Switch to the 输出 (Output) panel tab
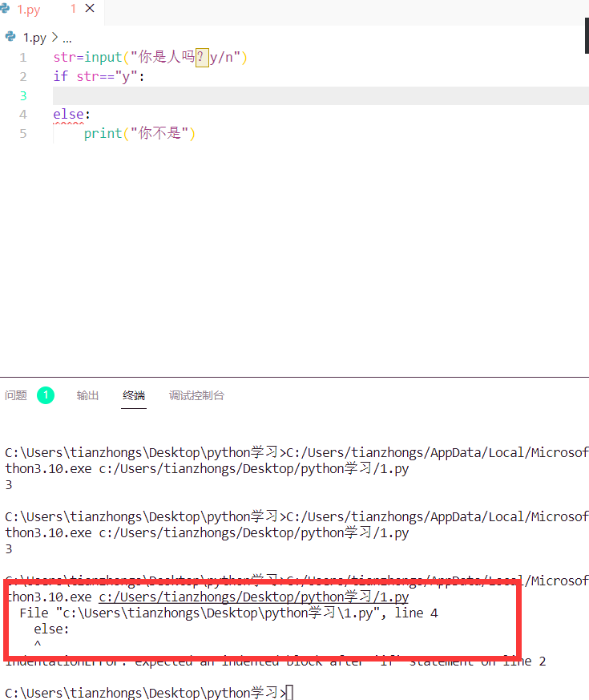This screenshot has width=589, height=700. 88,395
